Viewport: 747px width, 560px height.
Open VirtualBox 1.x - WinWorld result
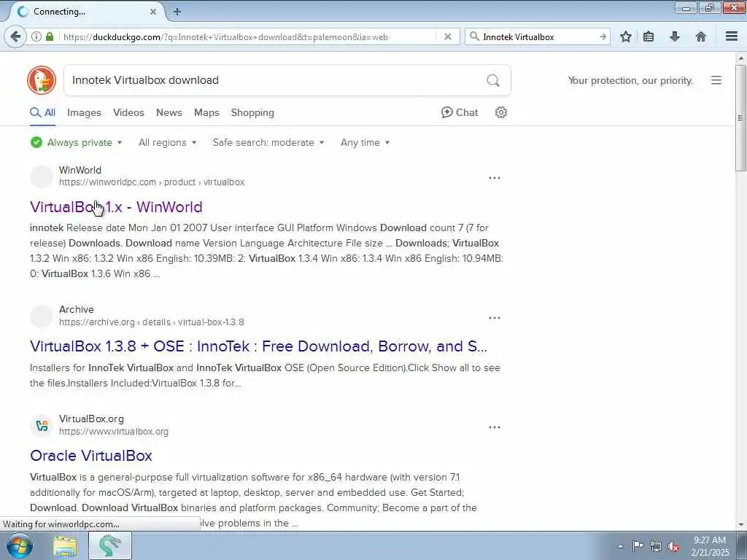pos(116,206)
